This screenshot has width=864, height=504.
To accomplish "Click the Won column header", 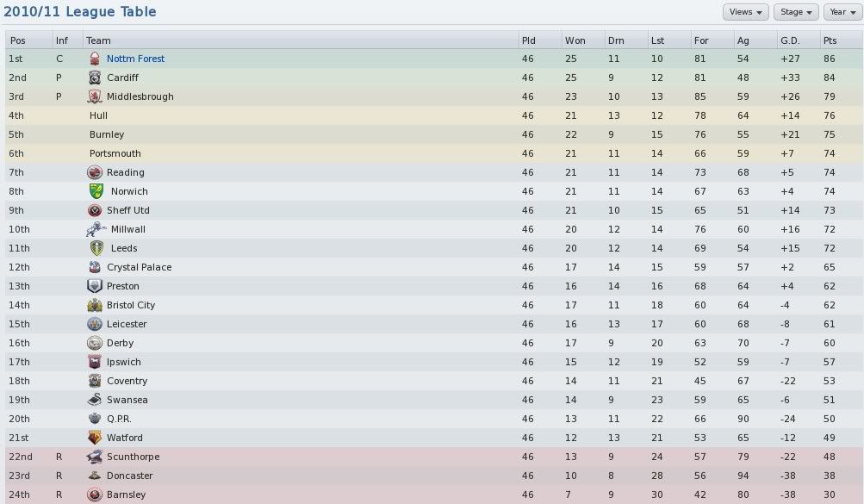I will coord(575,40).
